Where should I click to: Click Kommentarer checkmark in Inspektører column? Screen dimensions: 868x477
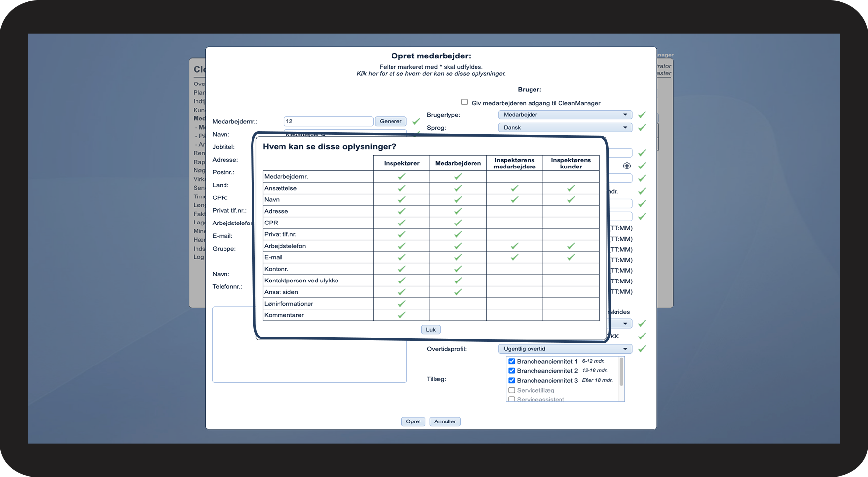click(x=402, y=315)
